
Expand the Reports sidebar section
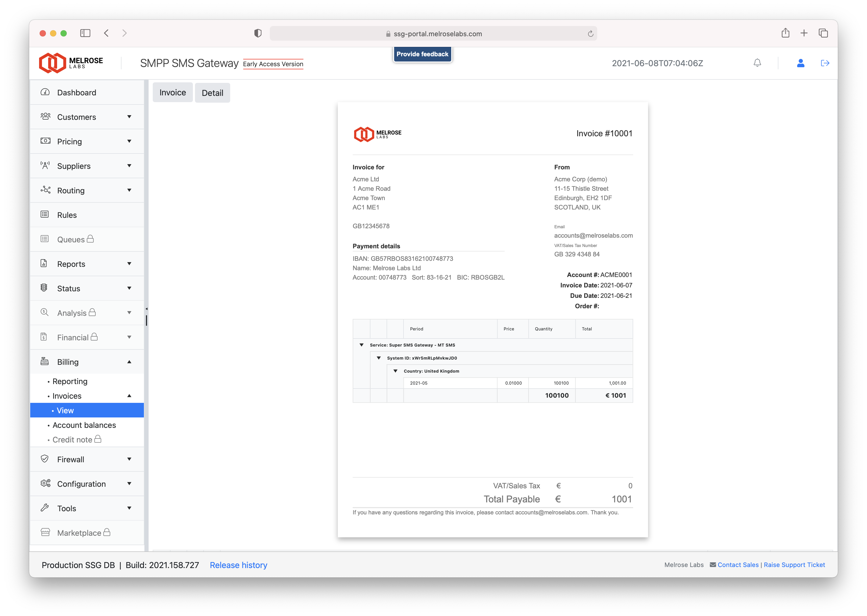click(129, 264)
